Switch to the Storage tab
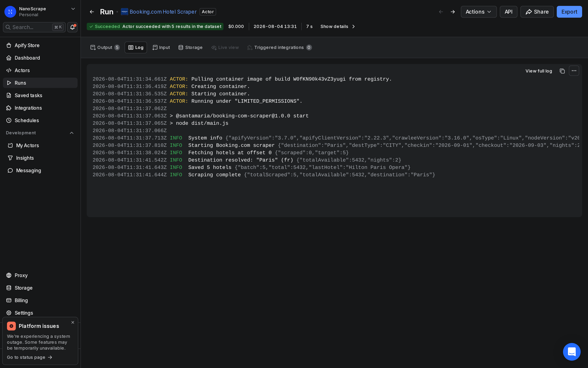The height and width of the screenshot is (368, 588). pyautogui.click(x=190, y=47)
